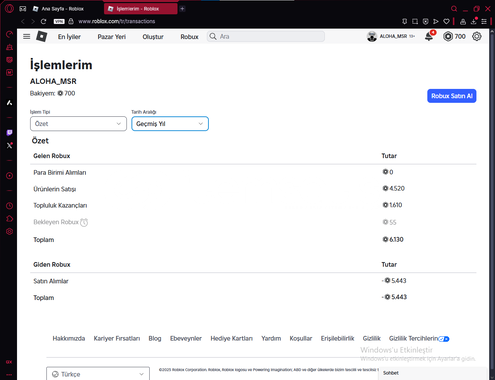
Task: Click the address bar URL www.roblox.com
Action: [x=117, y=21]
